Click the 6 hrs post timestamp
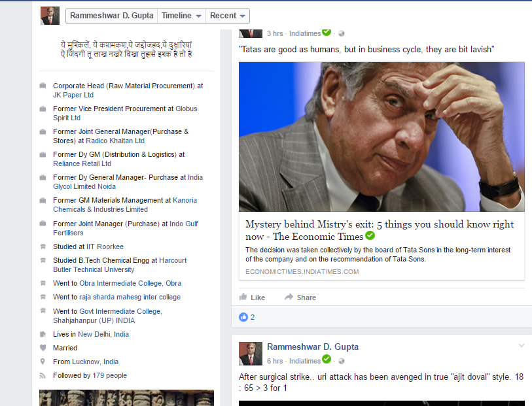 click(x=275, y=362)
